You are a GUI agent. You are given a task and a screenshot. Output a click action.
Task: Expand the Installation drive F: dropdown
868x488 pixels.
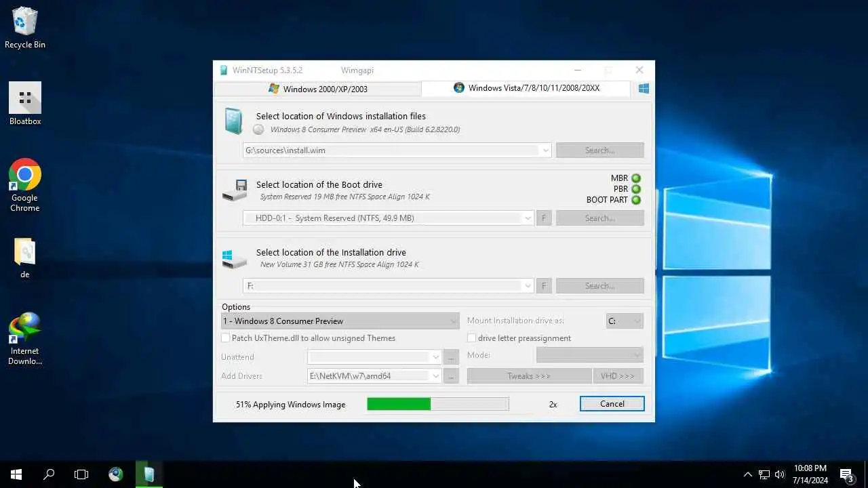point(528,286)
